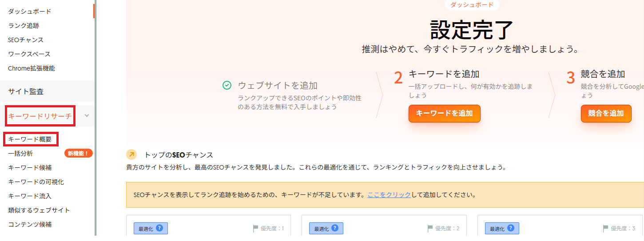Click the orange arrow icon beside トップのSEOチャンス
644x241 pixels.
pyautogui.click(x=131, y=154)
